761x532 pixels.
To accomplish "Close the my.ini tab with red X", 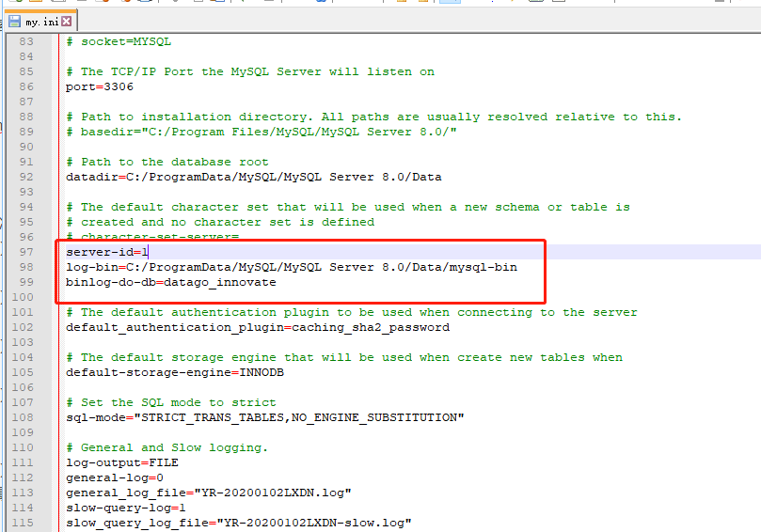I will (67, 22).
